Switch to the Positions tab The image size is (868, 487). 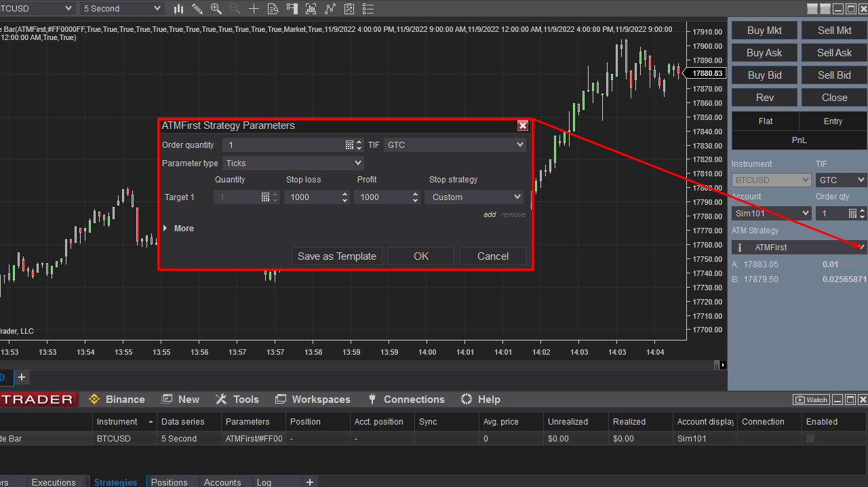[x=169, y=482]
